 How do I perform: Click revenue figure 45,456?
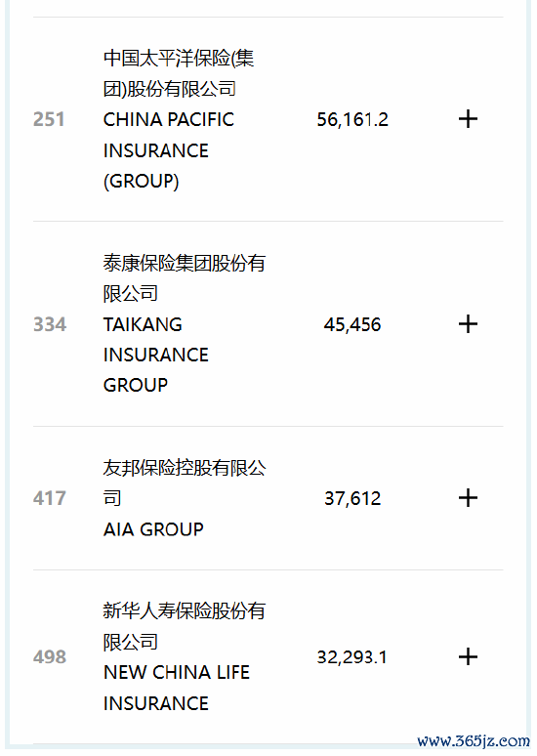pyautogui.click(x=352, y=324)
